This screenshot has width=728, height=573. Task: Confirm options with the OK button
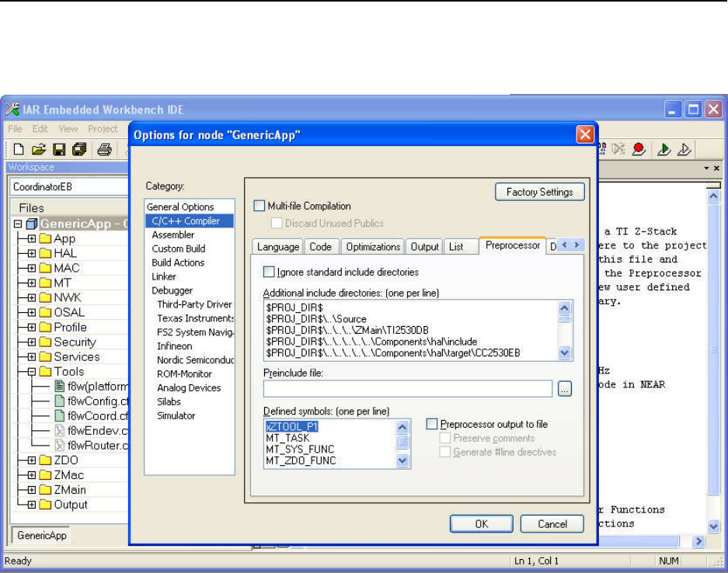point(482,524)
